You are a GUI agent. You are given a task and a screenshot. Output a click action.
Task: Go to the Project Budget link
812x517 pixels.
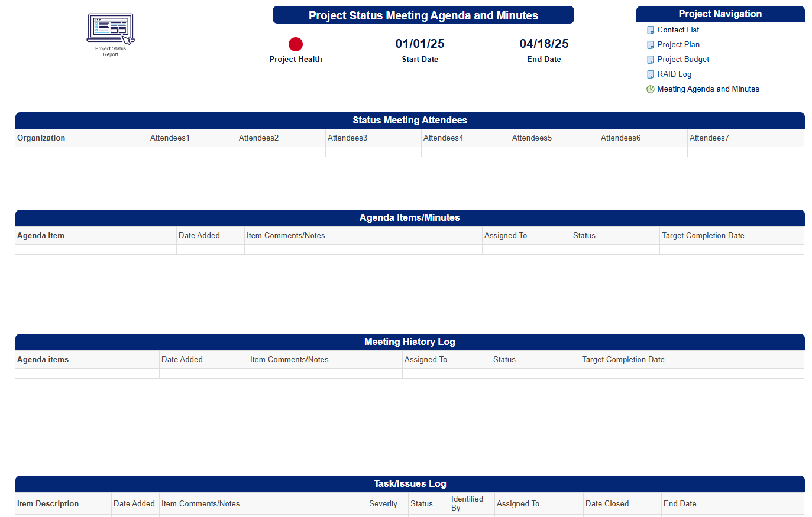click(x=683, y=60)
